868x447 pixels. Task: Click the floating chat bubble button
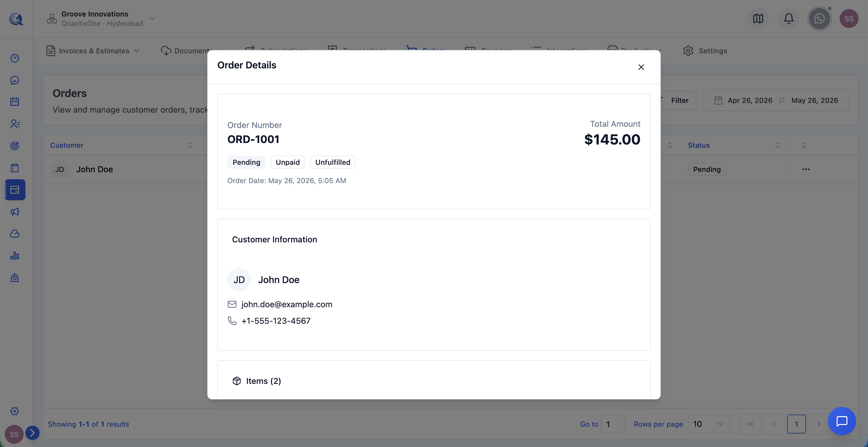842,421
